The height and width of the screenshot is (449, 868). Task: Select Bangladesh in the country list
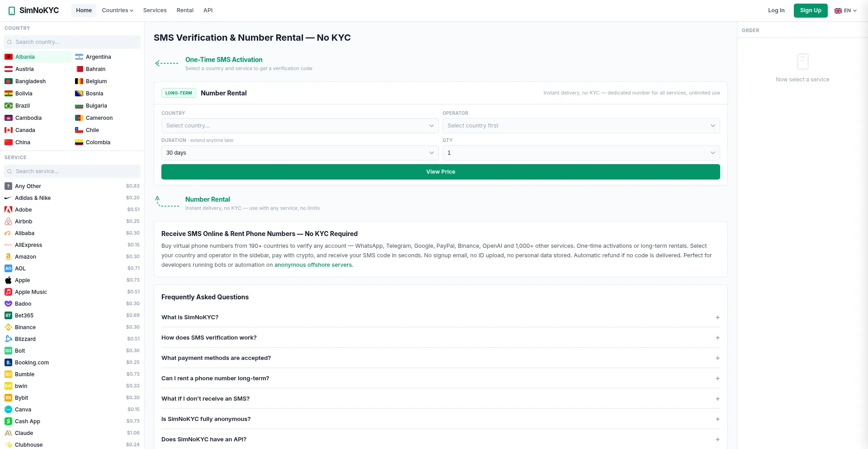tap(37, 81)
